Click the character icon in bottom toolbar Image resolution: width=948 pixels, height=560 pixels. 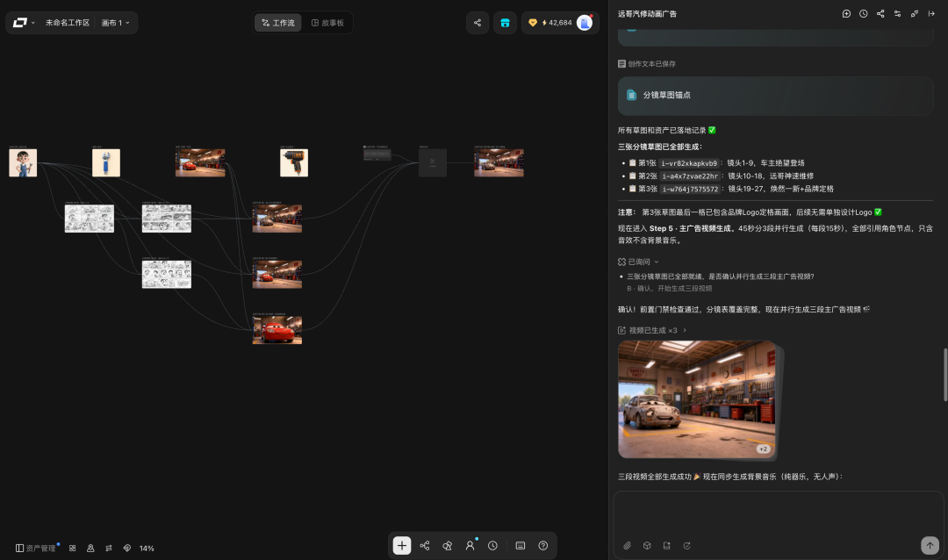tap(470, 545)
